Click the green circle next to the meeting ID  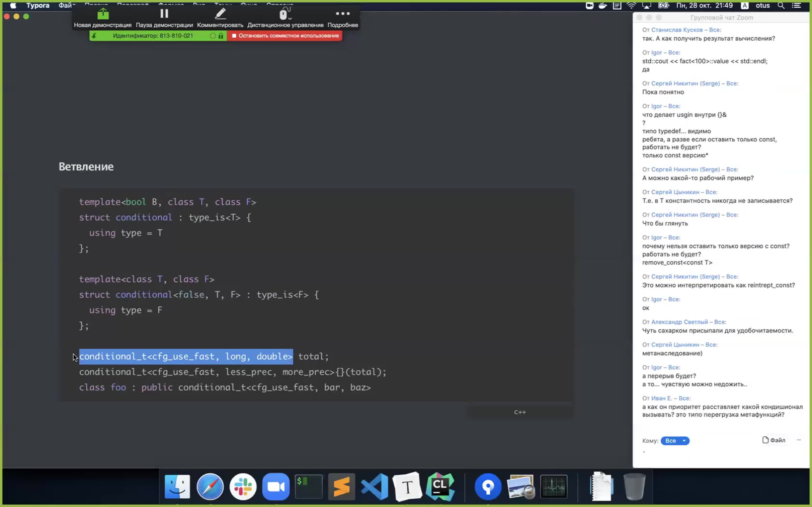tap(212, 35)
